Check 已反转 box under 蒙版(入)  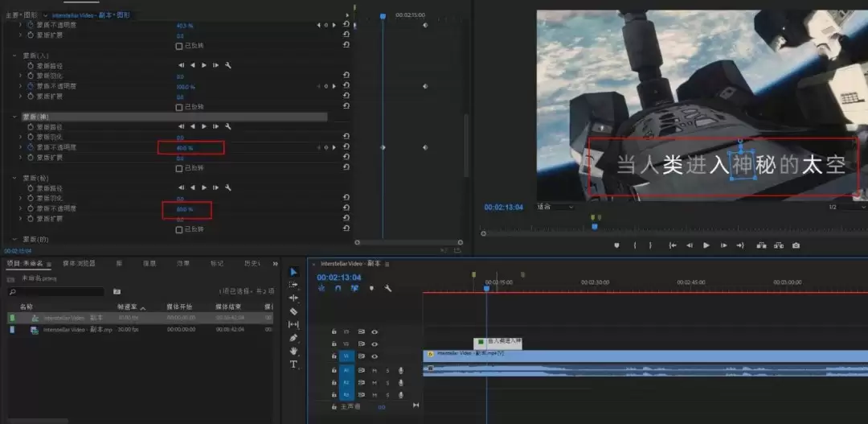(178, 107)
